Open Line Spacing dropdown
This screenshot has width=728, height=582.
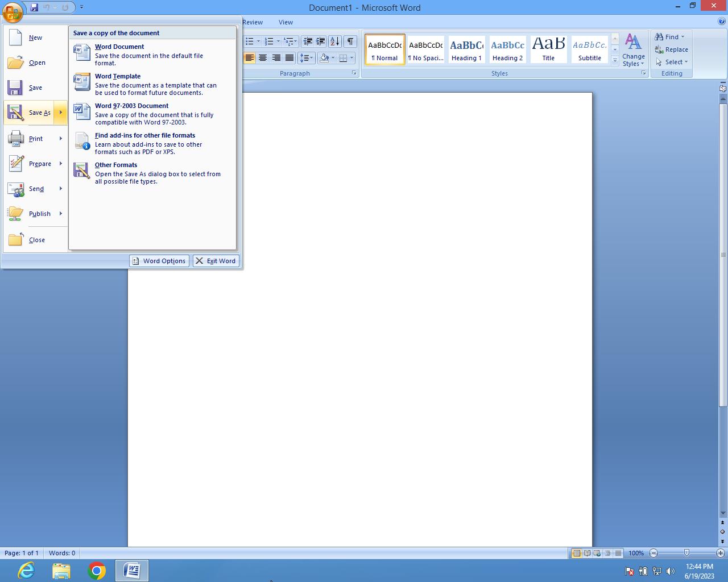click(307, 58)
